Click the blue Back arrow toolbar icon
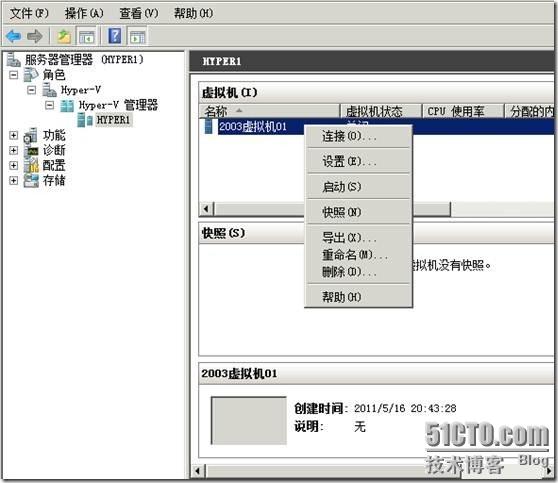558x483 pixels. pyautogui.click(x=14, y=36)
